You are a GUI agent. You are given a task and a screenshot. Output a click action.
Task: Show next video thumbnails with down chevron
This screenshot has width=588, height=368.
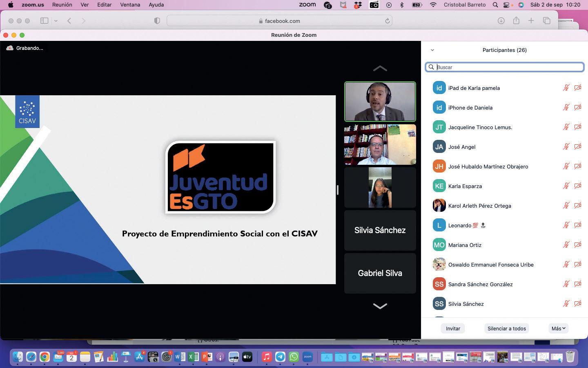pyautogui.click(x=380, y=306)
